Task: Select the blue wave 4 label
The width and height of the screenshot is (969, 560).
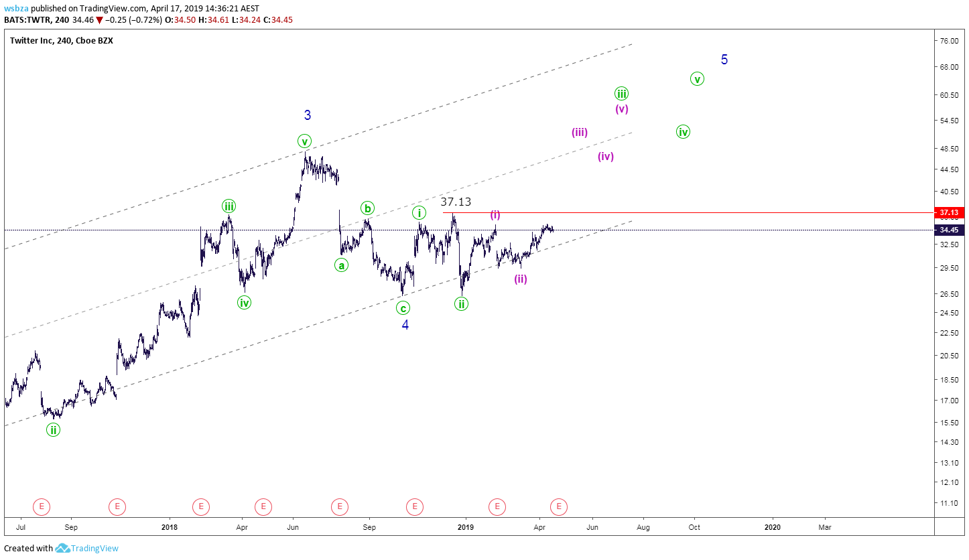Action: 405,325
